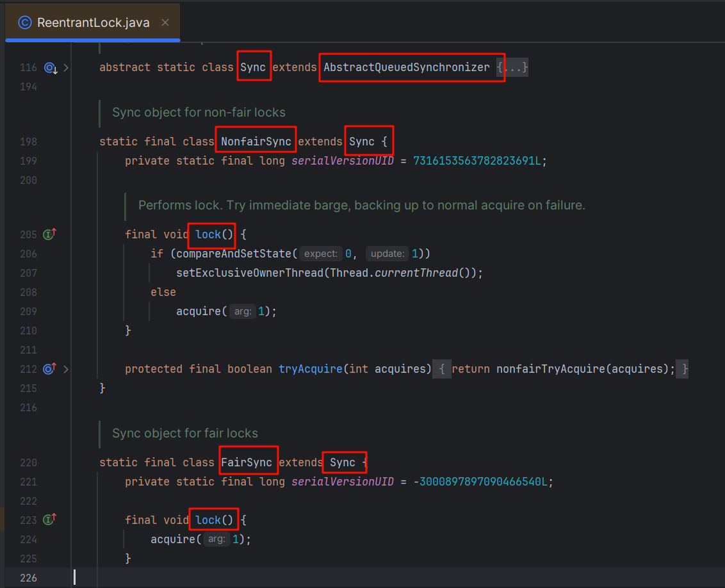Click the class file icon on ReentrantLock.java tab
The height and width of the screenshot is (588, 725).
click(x=25, y=22)
